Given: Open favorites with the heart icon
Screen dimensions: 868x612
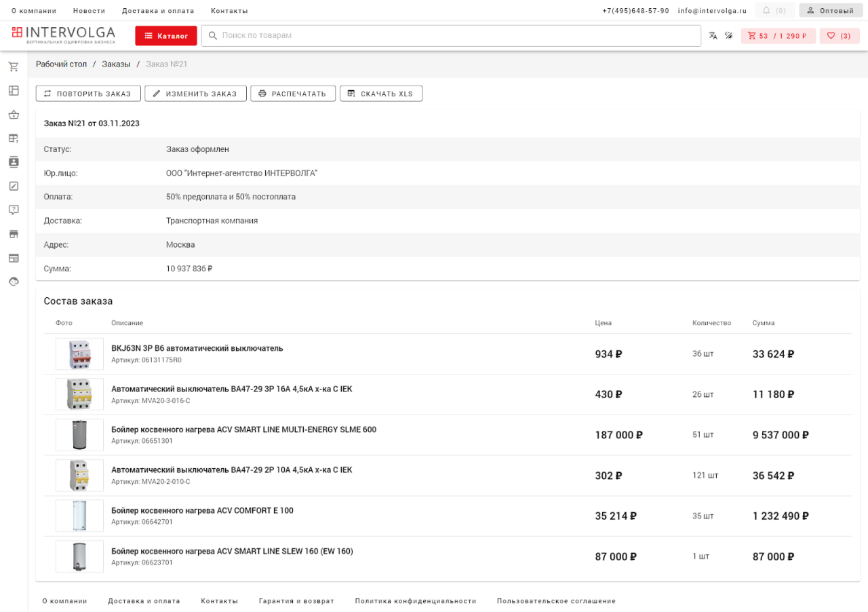Looking at the screenshot, I should tap(840, 36).
